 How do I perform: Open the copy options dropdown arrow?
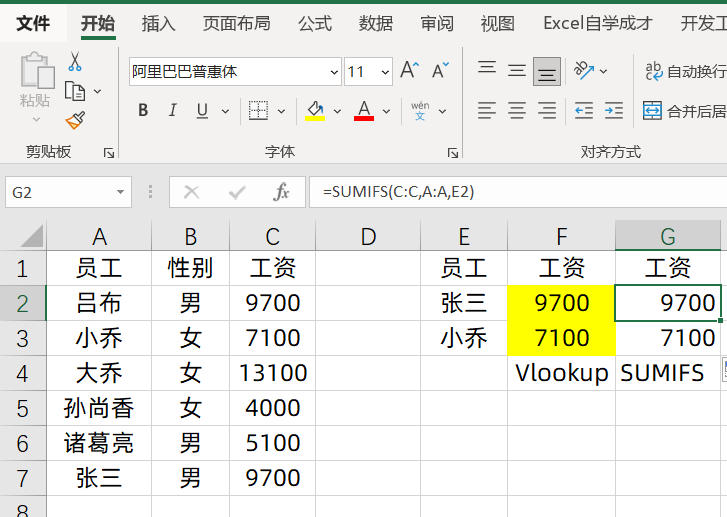point(97,91)
